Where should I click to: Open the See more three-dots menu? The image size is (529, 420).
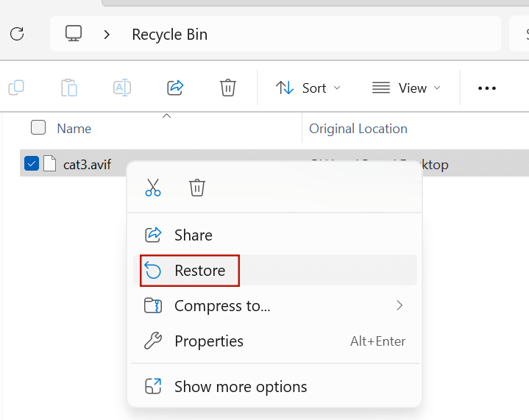(x=487, y=88)
